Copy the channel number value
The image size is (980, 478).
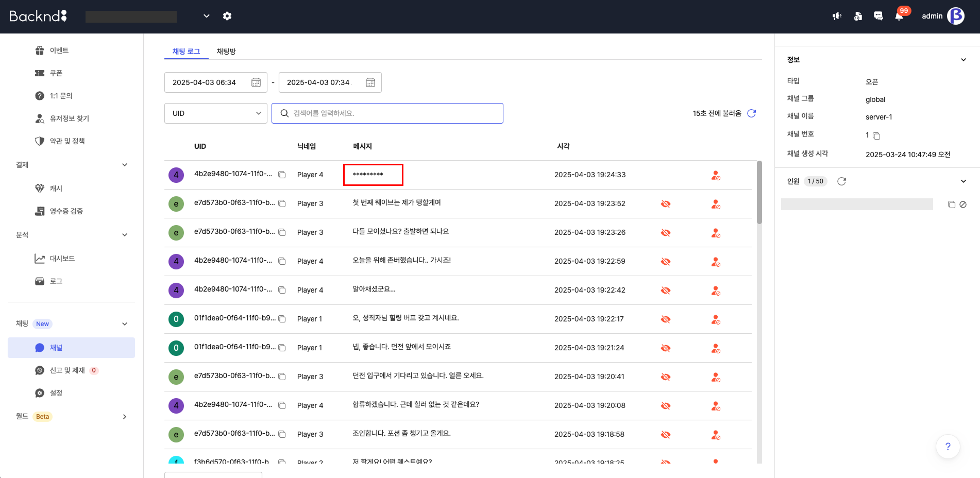click(876, 136)
